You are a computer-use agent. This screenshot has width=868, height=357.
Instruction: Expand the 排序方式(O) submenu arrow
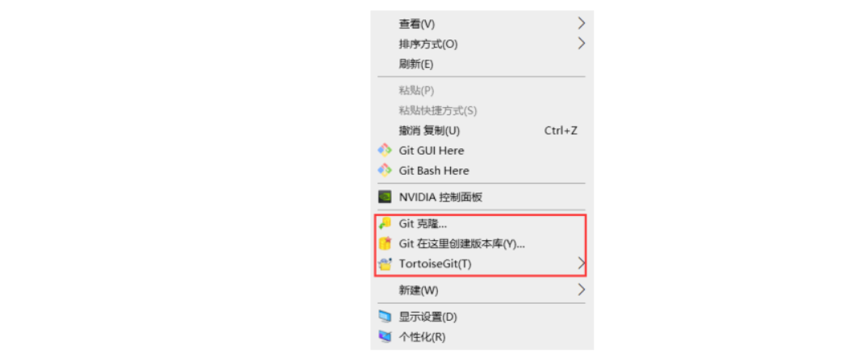581,43
